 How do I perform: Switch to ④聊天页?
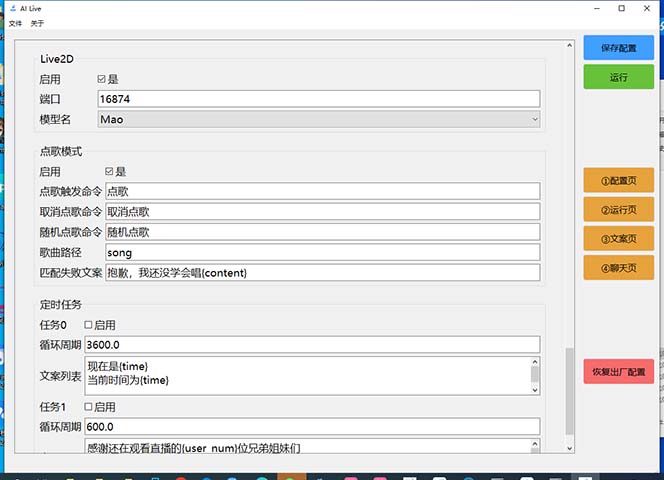click(618, 268)
